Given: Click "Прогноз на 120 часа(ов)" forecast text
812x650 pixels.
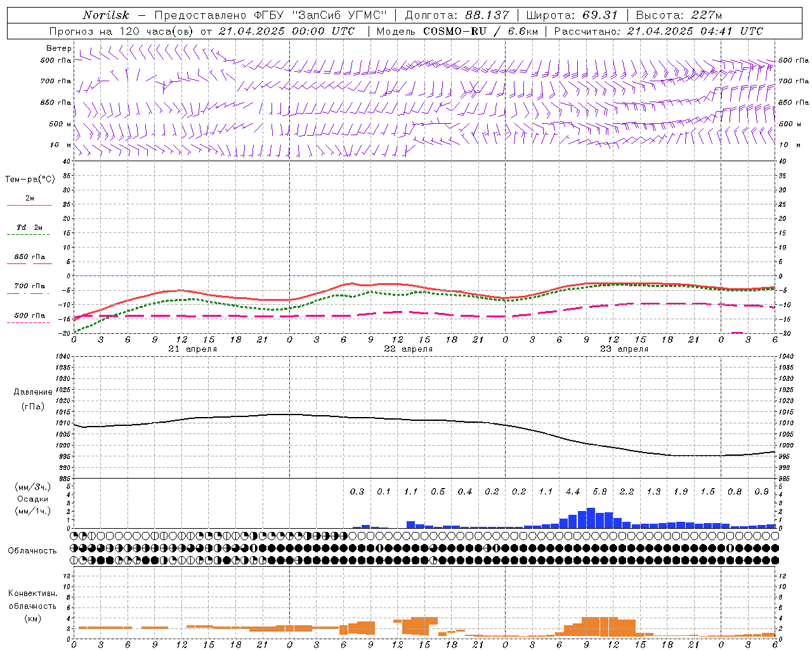Looking at the screenshot, I should [x=122, y=31].
